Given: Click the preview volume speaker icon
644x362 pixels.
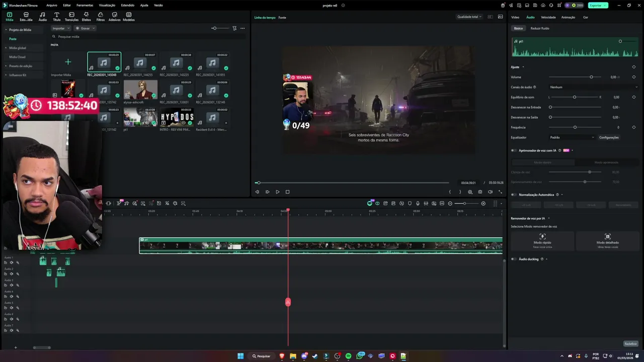Looking at the screenshot, I should click(490, 192).
